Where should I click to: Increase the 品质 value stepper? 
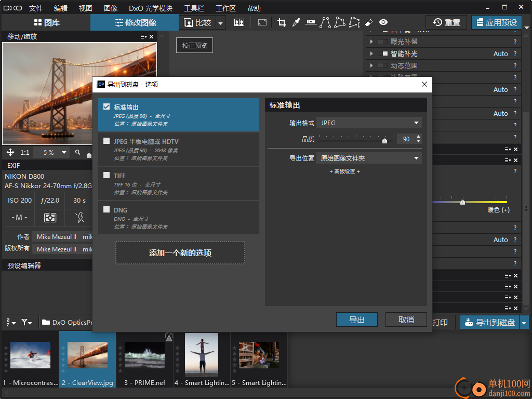pos(418,137)
